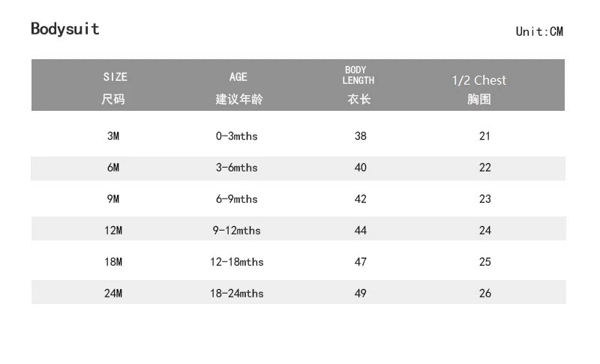Select chest value 26

click(485, 294)
